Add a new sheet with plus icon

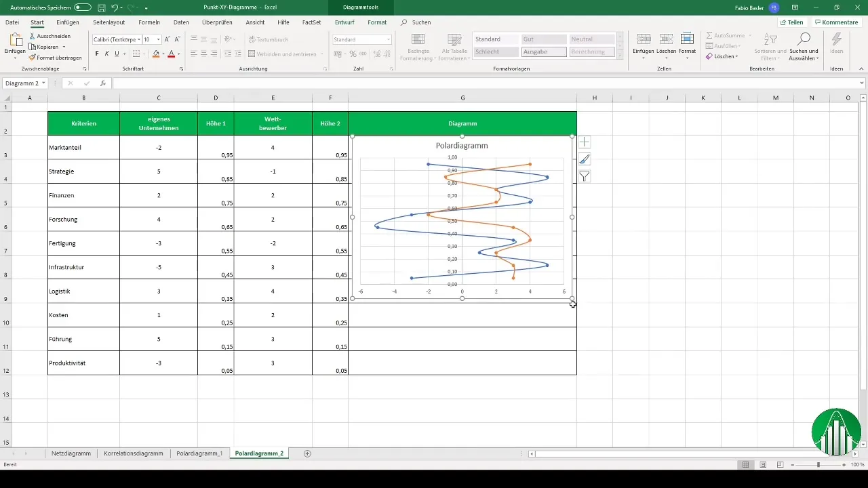click(307, 453)
